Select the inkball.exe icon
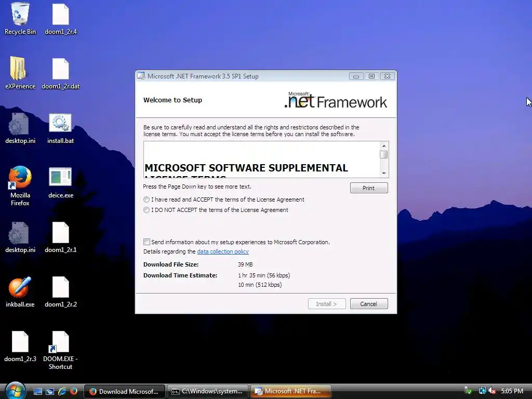This screenshot has height=399, width=532. coord(20,291)
